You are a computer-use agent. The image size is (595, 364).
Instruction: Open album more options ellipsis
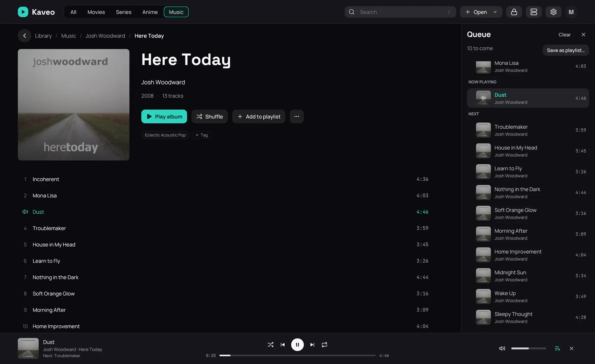point(297,116)
